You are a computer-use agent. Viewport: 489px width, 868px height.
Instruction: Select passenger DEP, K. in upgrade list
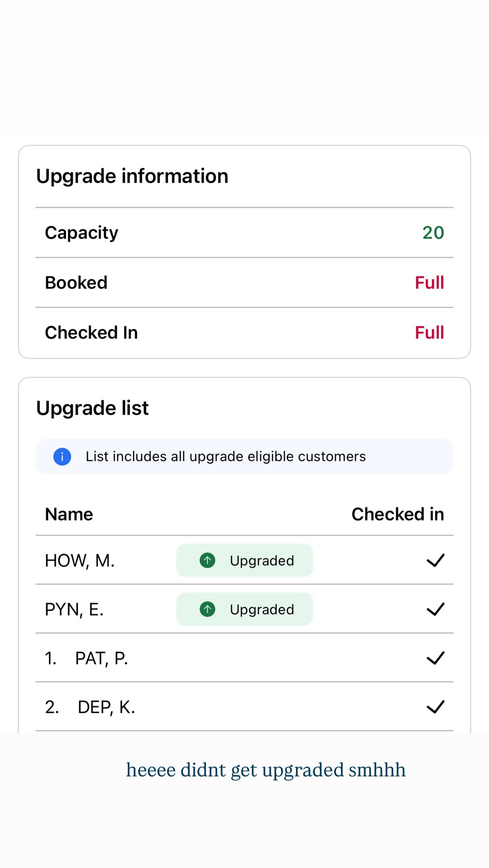(106, 707)
